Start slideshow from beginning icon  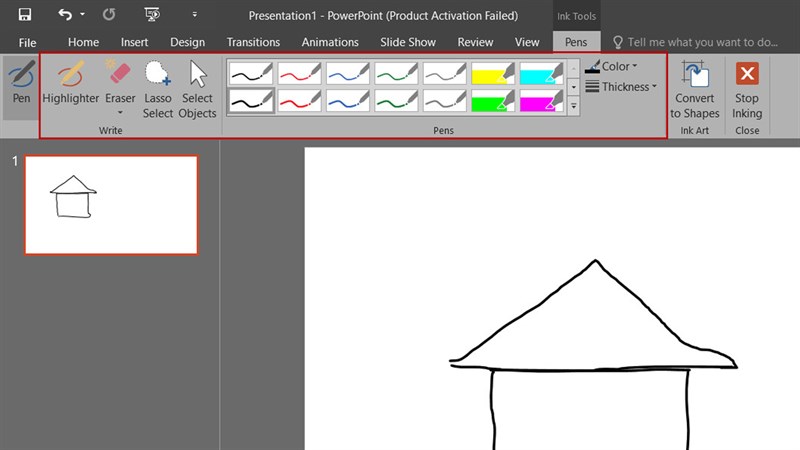pos(152,14)
